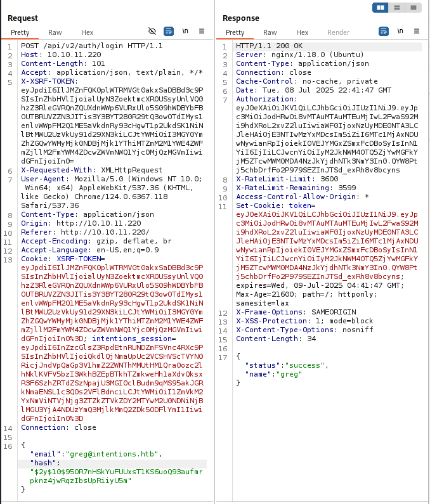Screen dimensions: 430x504
Task: Click X-RateLimit-Remaining: 3599 header
Action: coord(296,188)
